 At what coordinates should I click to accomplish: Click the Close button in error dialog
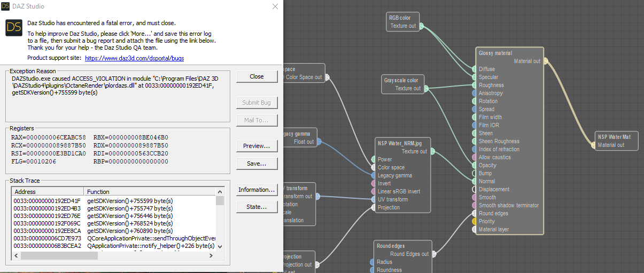(257, 76)
